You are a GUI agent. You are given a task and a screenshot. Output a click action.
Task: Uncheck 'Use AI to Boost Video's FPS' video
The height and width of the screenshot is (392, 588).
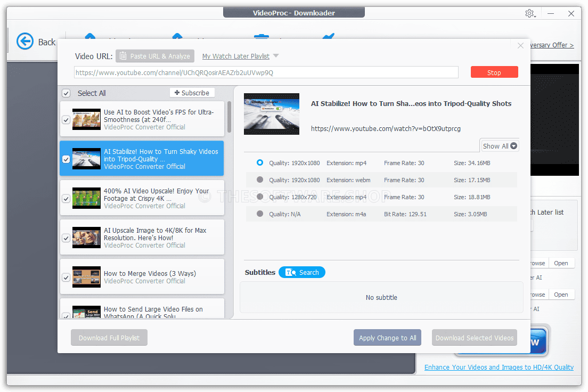66,120
